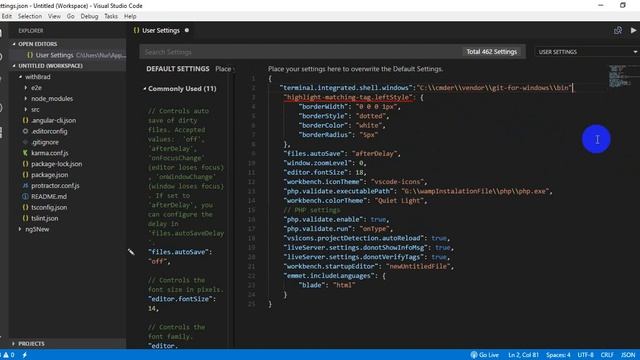Open package.json file
Viewport: 640px width, 360px height.
click(x=49, y=175)
